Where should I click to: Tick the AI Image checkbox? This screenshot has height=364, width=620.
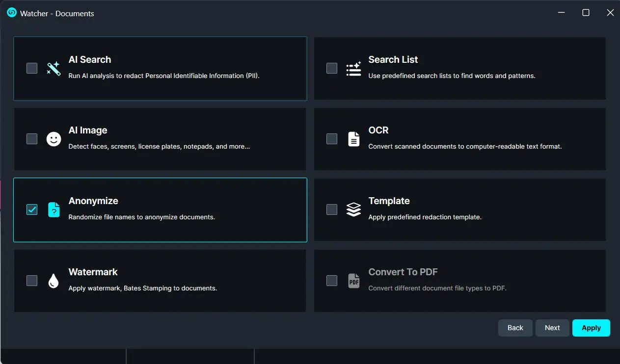[32, 139]
